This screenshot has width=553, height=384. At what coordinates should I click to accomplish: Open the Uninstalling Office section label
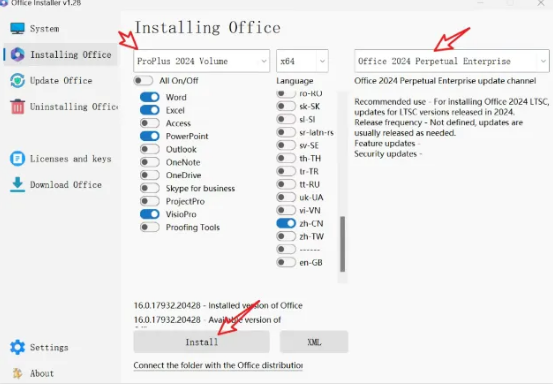74,106
